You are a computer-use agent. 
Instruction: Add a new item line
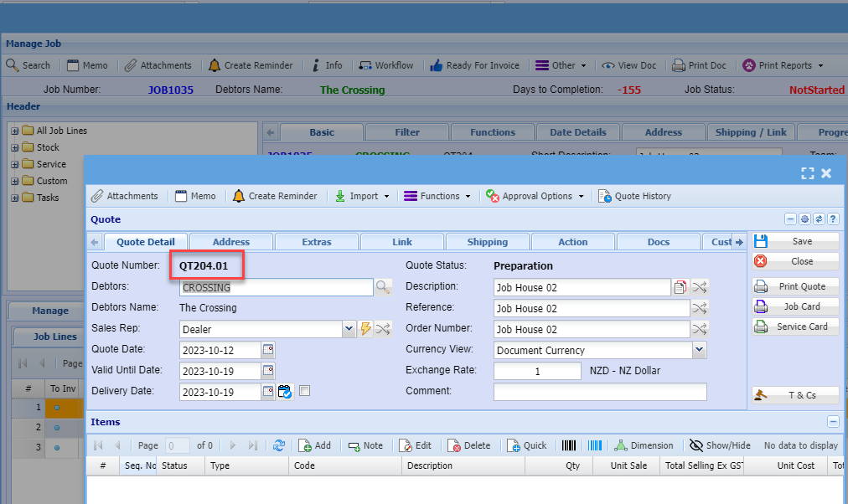[x=314, y=445]
